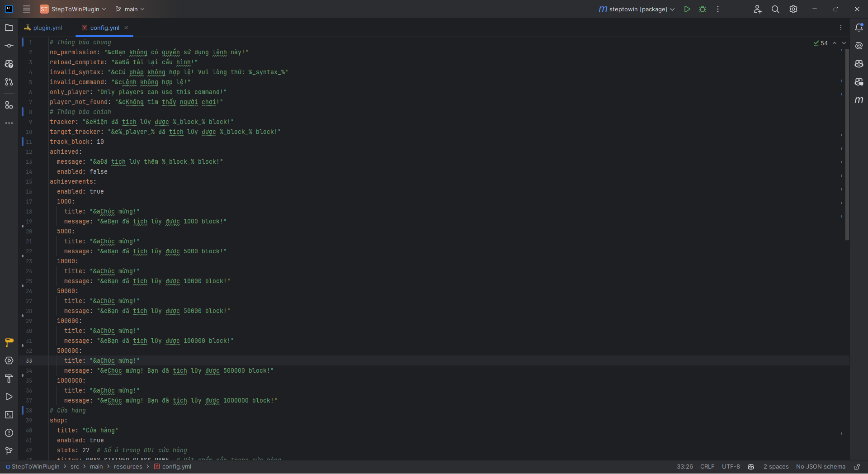Open the Problems tool window
This screenshot has width=868, height=474.
click(x=9, y=433)
